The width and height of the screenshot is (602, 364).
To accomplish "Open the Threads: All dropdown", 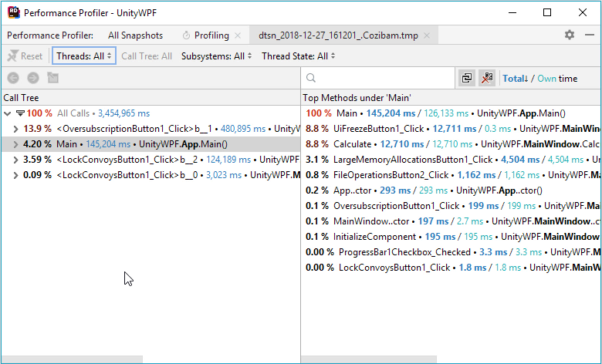I will click(84, 56).
